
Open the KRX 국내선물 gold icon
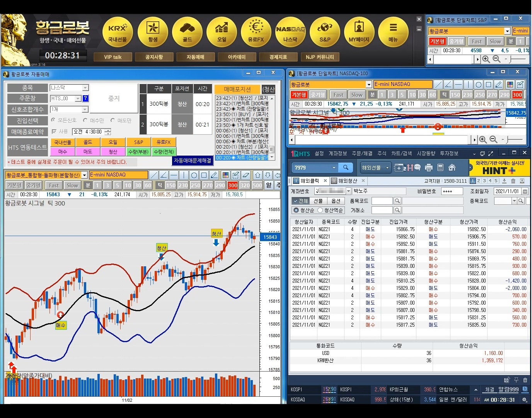[x=118, y=32]
